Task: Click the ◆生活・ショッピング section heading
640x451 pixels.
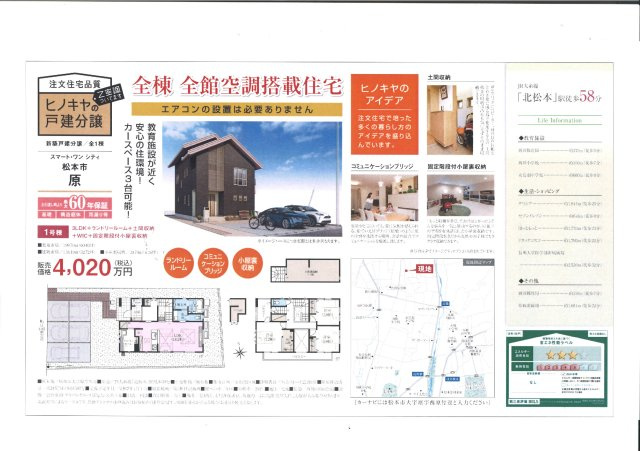Action: coord(538,191)
